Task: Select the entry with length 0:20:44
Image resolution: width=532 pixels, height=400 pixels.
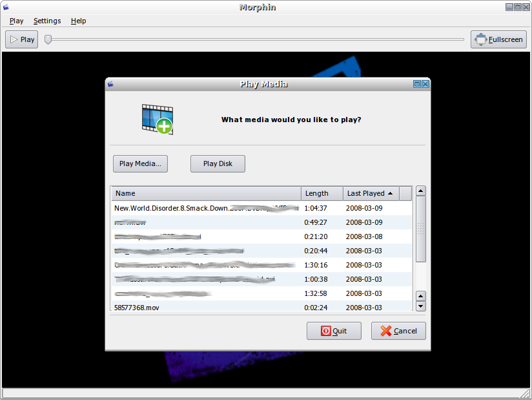Action: (x=261, y=251)
